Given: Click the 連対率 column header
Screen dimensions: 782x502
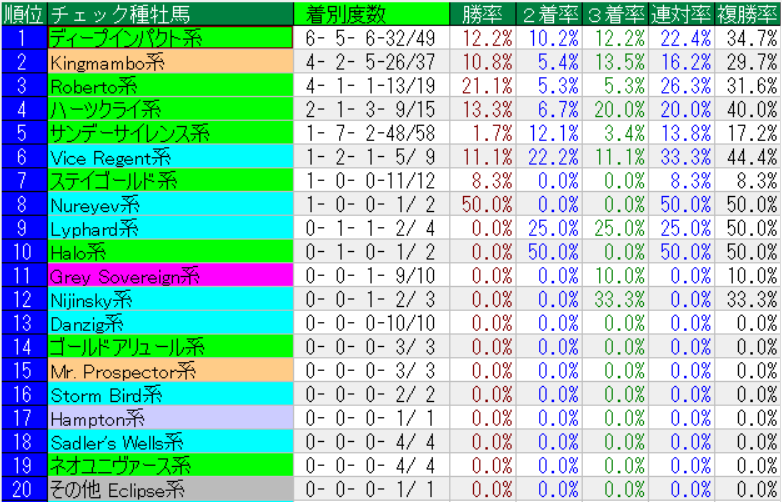Looking at the screenshot, I should tap(682, 13).
